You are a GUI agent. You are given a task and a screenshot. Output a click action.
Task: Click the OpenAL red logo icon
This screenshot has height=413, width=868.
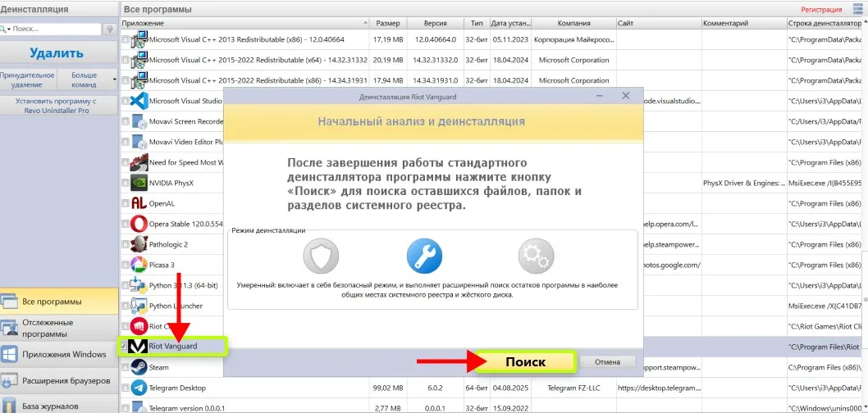pos(139,203)
